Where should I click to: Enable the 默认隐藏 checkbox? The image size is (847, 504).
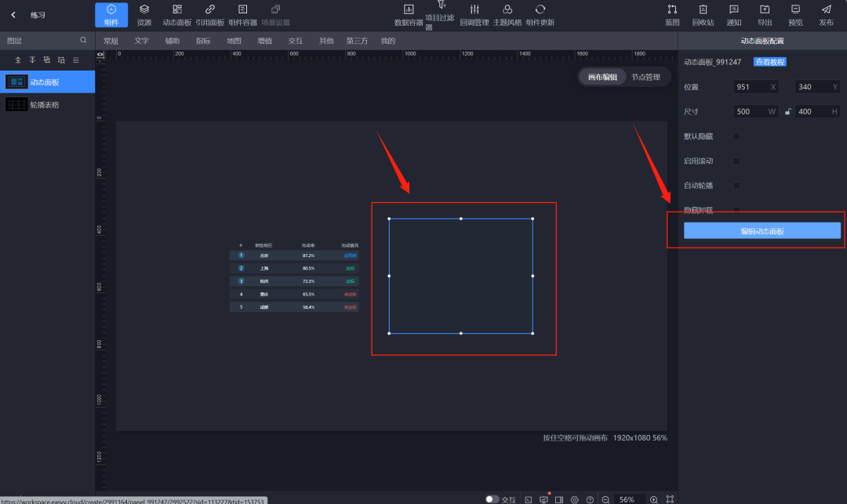(x=736, y=136)
